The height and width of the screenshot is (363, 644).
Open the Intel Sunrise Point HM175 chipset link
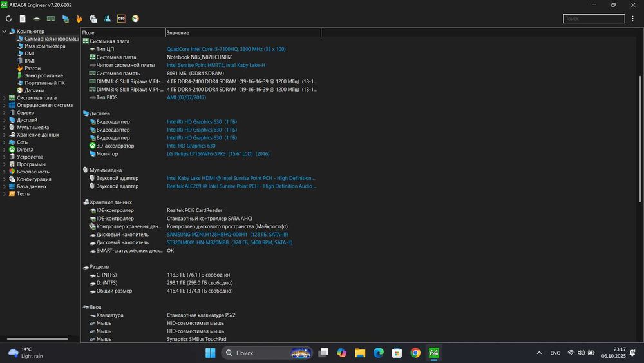[216, 65]
